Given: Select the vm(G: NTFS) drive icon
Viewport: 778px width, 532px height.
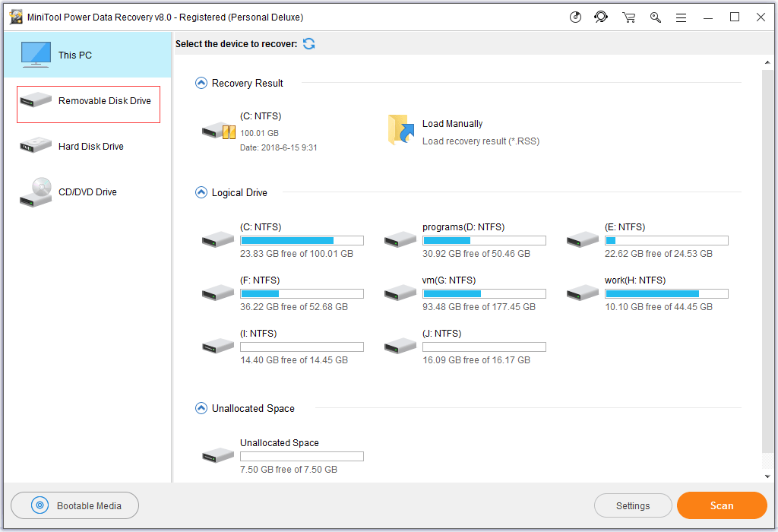Looking at the screenshot, I should click(x=400, y=293).
